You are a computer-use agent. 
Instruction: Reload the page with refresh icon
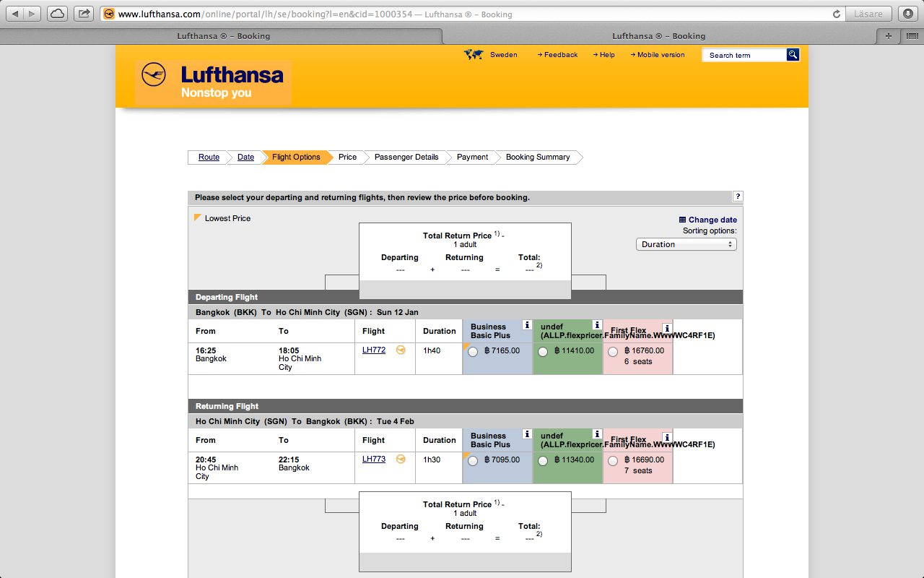click(837, 14)
